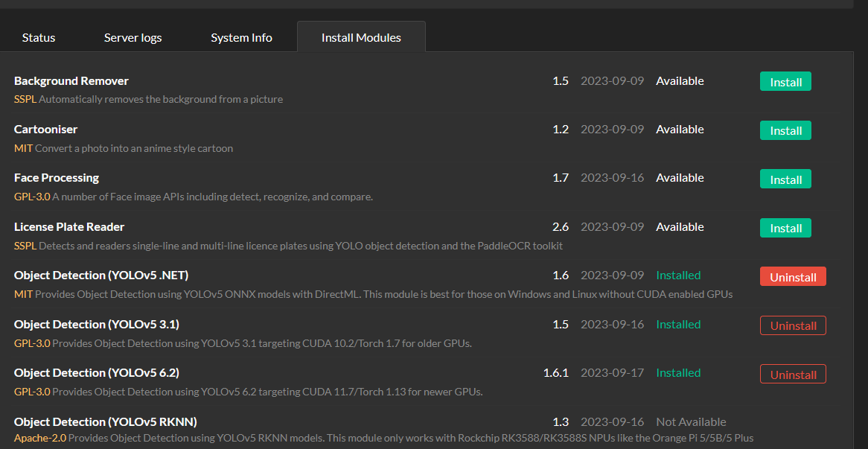Install the Cartooniser module

coord(785,130)
